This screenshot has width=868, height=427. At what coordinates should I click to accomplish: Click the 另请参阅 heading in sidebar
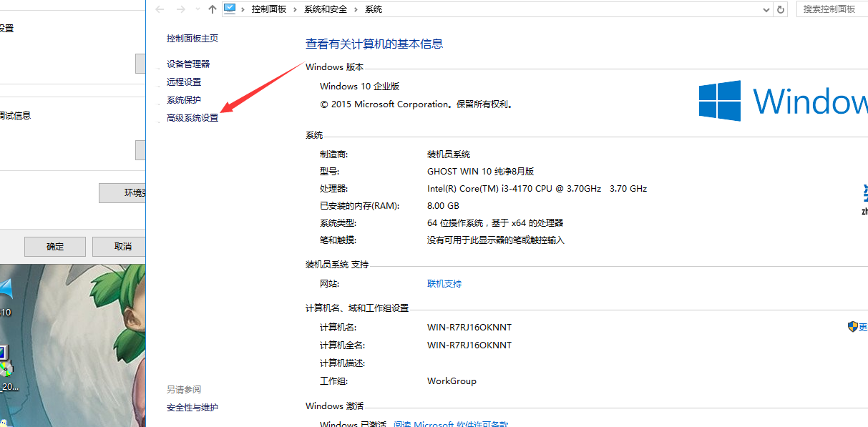tap(184, 390)
